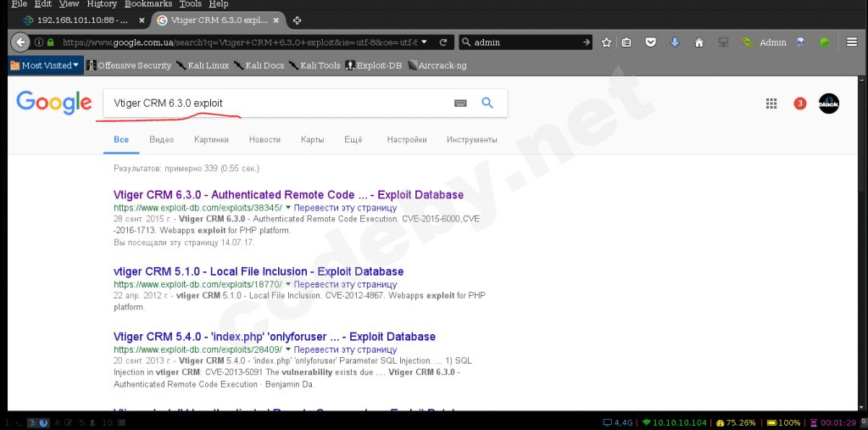Screen dimensions: 868x430
Task: Click the green-yellow extension icon before Admin
Action: coord(748,42)
